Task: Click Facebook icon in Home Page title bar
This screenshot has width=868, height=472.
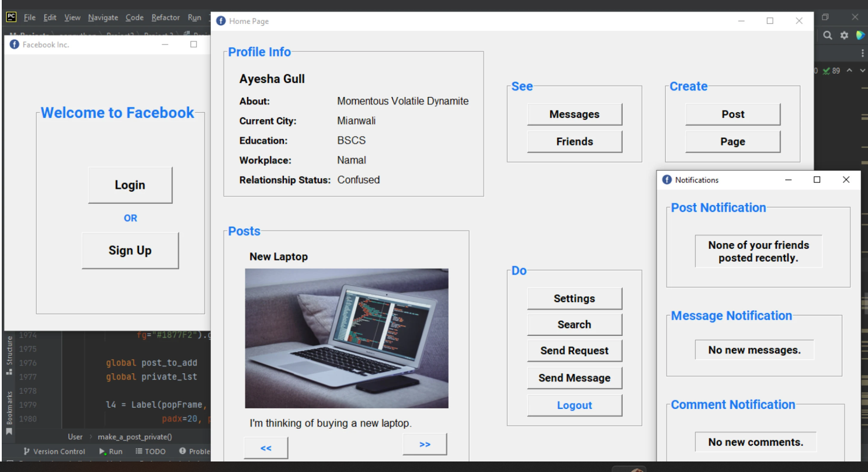Action: [221, 21]
